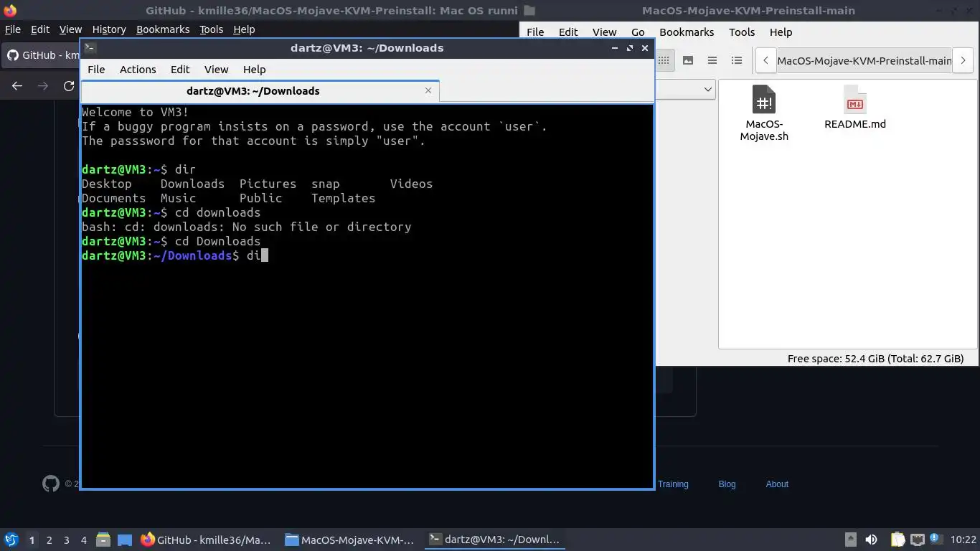Click the Firefox forward arrow
Viewport: 980px width, 551px height.
pos(43,86)
